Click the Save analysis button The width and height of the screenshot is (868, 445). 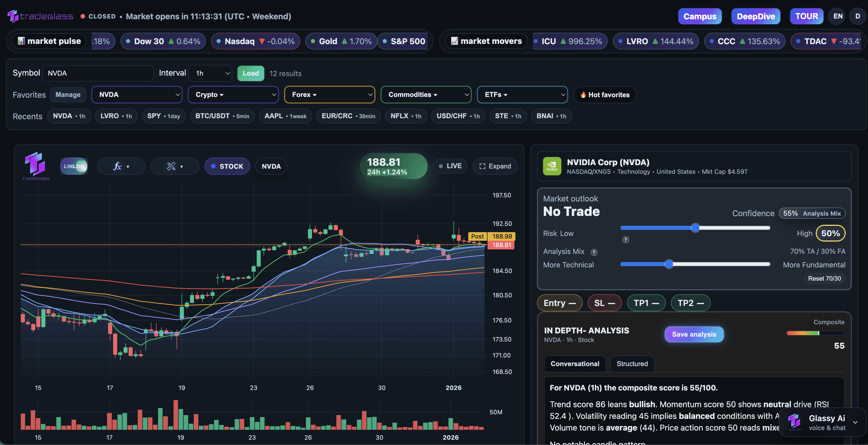coord(694,334)
